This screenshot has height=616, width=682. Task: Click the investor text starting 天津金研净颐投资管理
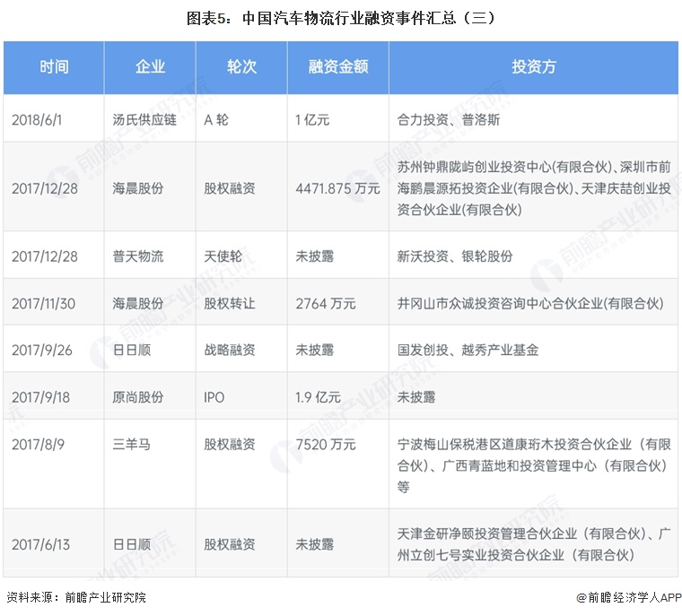point(534,544)
